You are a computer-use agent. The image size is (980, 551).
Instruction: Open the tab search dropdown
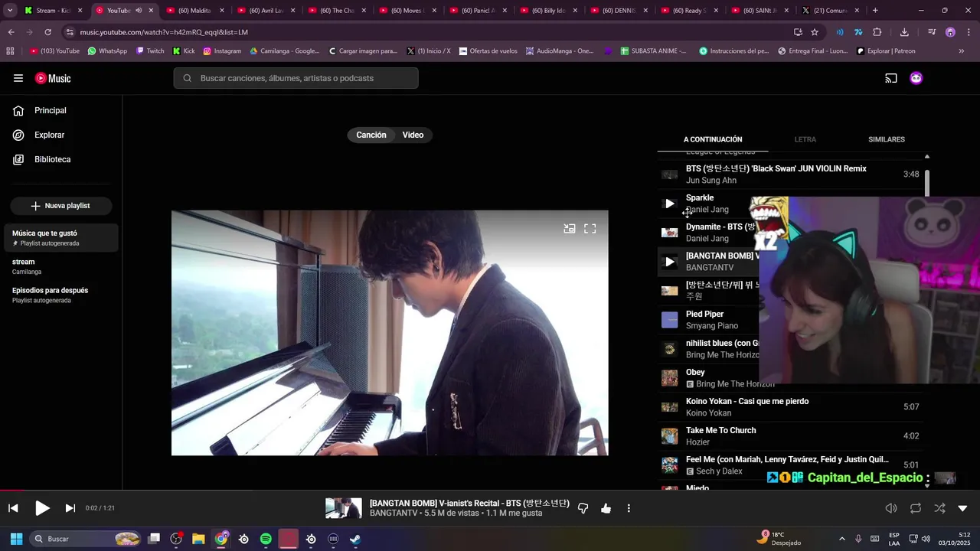(10, 11)
